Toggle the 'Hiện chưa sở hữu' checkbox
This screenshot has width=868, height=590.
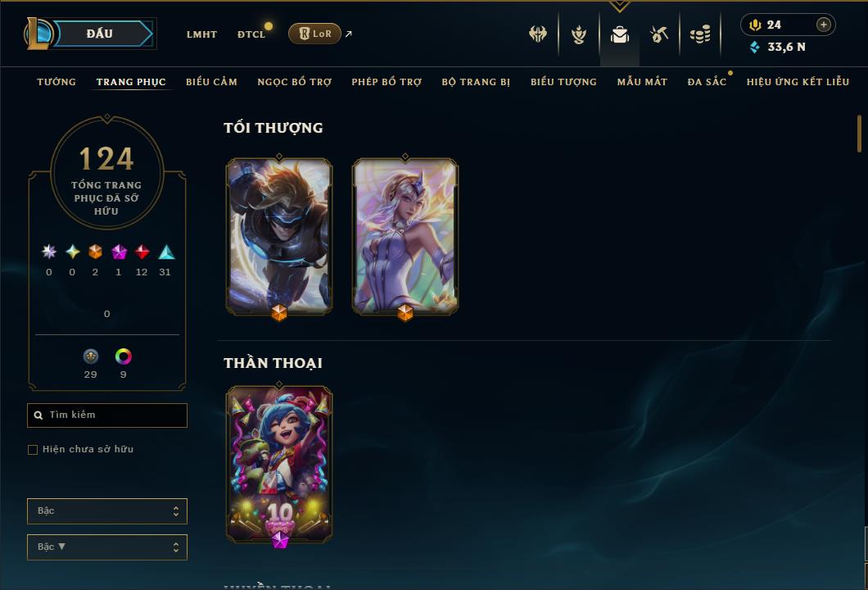[33, 449]
